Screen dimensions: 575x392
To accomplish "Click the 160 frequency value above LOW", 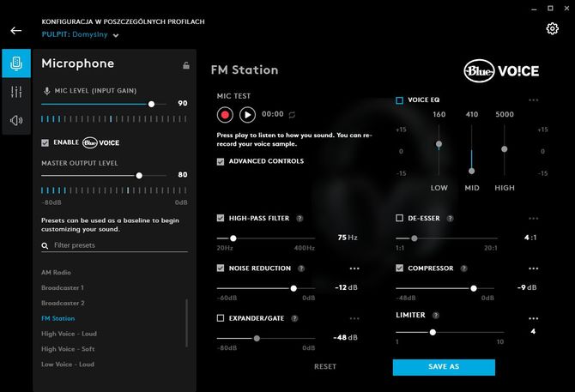I will click(x=439, y=115).
